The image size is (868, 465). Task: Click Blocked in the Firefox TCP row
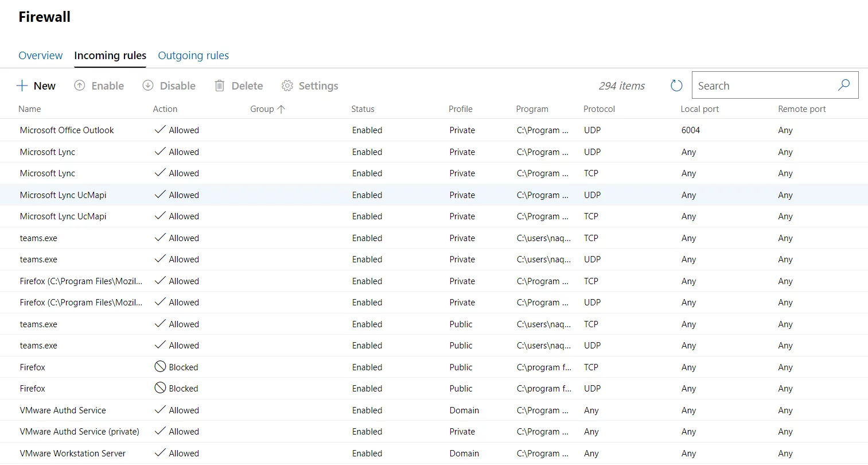point(184,367)
